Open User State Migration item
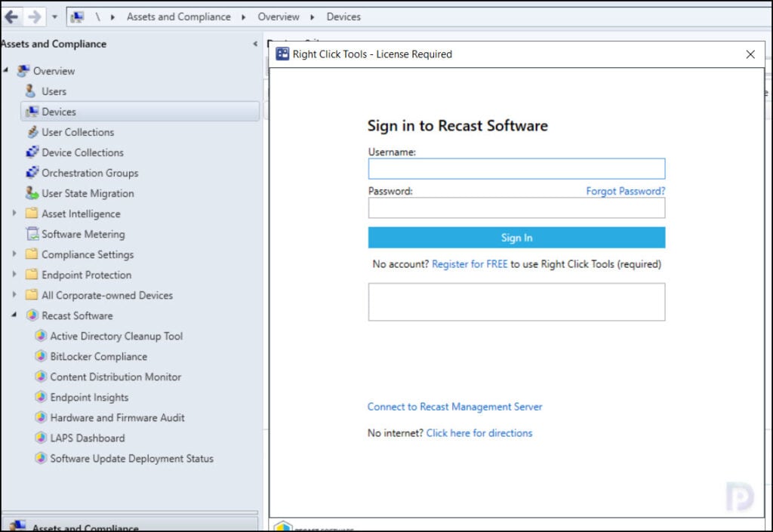 click(x=88, y=194)
